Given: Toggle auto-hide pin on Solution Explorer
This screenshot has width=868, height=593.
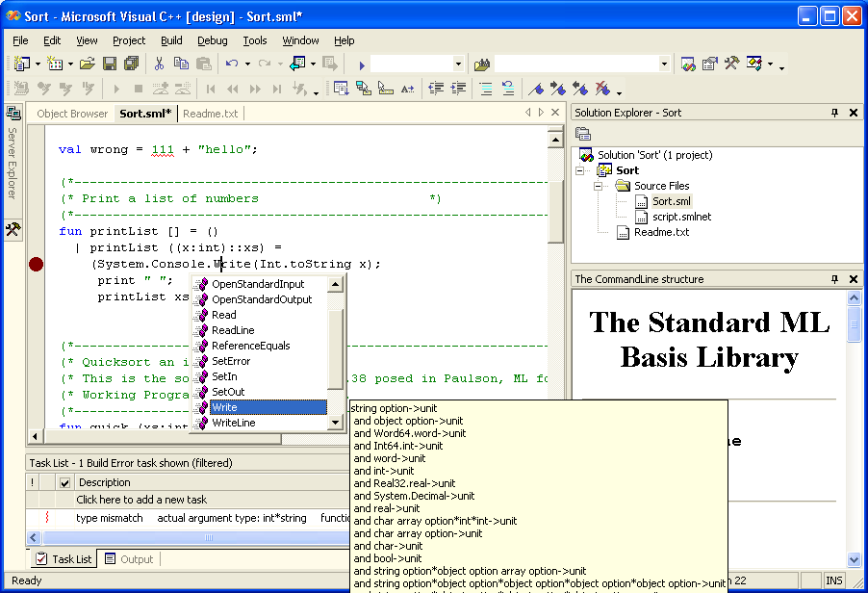Looking at the screenshot, I should [834, 113].
